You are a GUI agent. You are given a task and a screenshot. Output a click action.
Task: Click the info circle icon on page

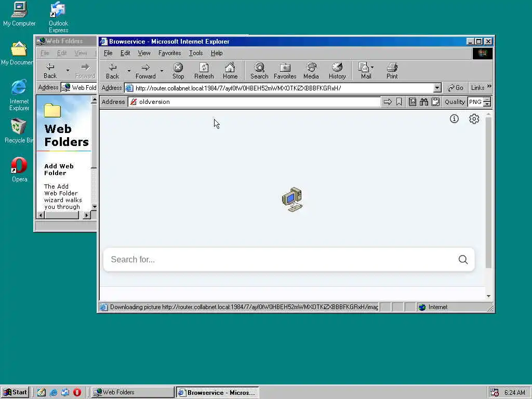[454, 119]
